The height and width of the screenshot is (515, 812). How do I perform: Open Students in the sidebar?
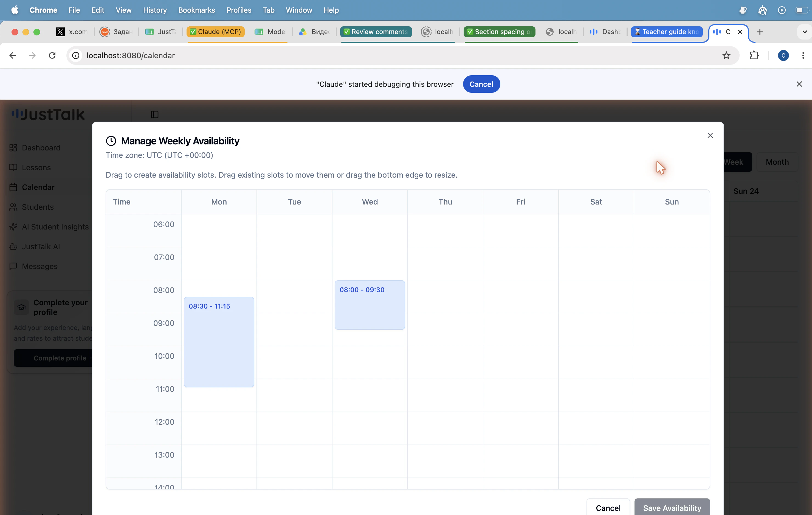pyautogui.click(x=37, y=207)
